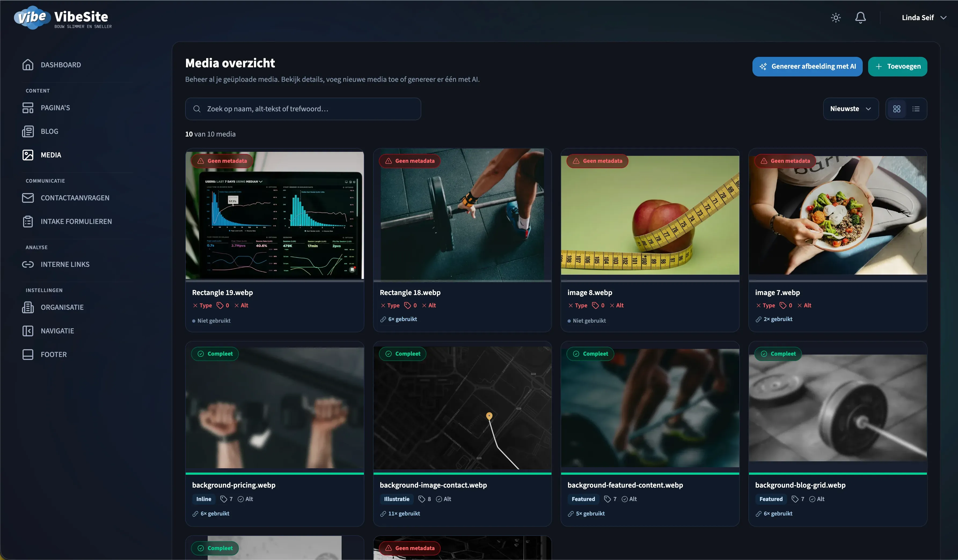Click Geen metadata badge on Rectangle 19.webp
The image size is (958, 560).
point(222,161)
